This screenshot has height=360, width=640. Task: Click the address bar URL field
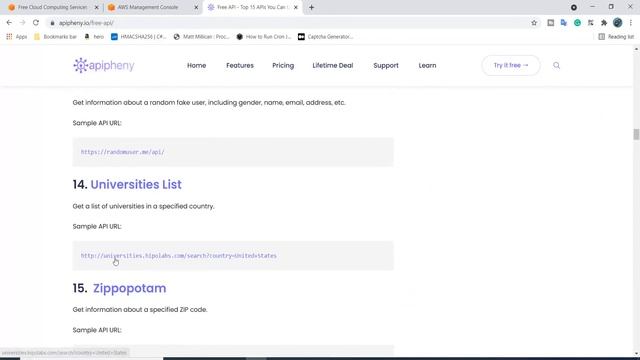click(286, 23)
